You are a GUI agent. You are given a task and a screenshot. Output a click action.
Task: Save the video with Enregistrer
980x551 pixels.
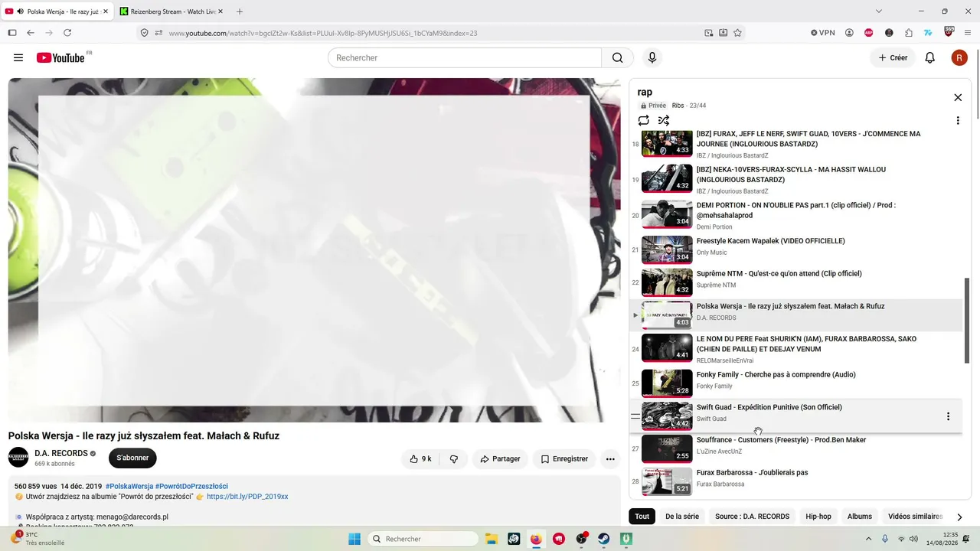pos(564,459)
